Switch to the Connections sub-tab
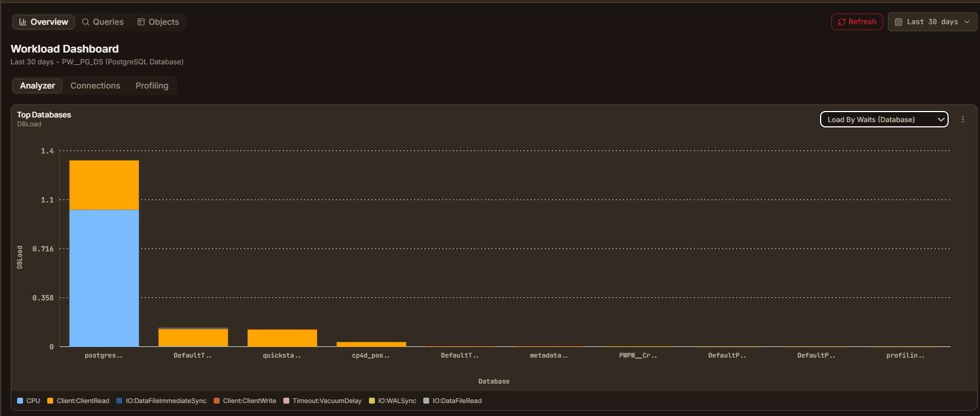This screenshot has width=980, height=416. coord(95,86)
